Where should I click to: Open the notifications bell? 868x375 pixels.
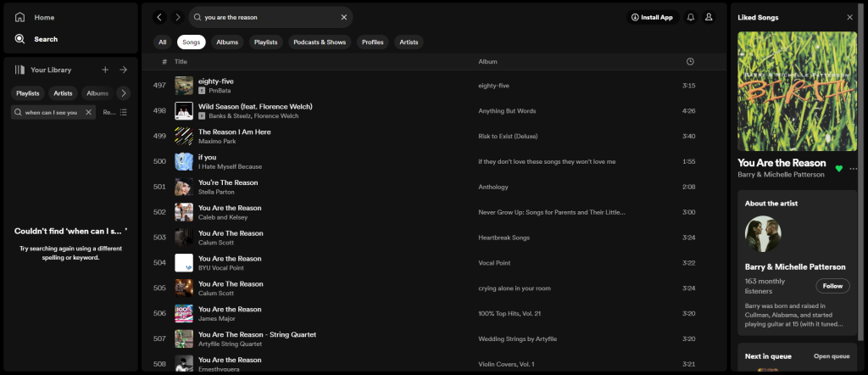690,17
